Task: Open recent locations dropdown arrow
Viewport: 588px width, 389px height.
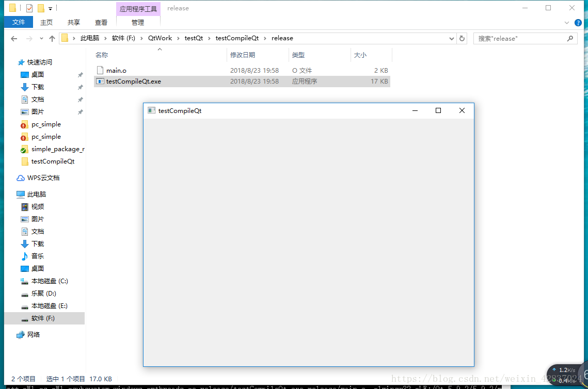Action: click(x=41, y=38)
